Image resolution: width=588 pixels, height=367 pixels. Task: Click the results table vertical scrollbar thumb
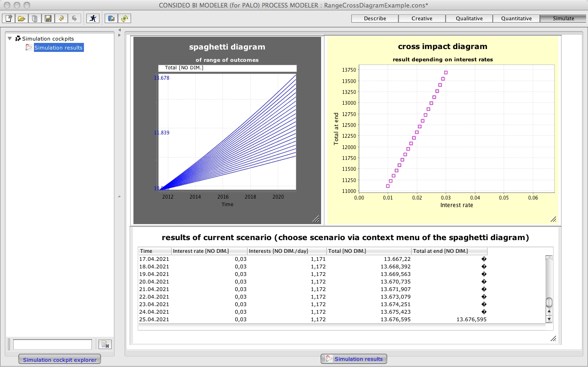pyautogui.click(x=549, y=302)
